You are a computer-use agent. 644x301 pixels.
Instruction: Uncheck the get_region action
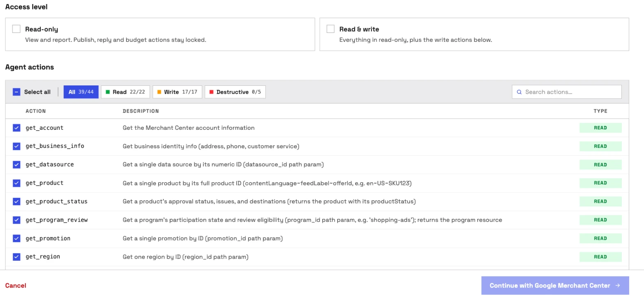pos(16,257)
